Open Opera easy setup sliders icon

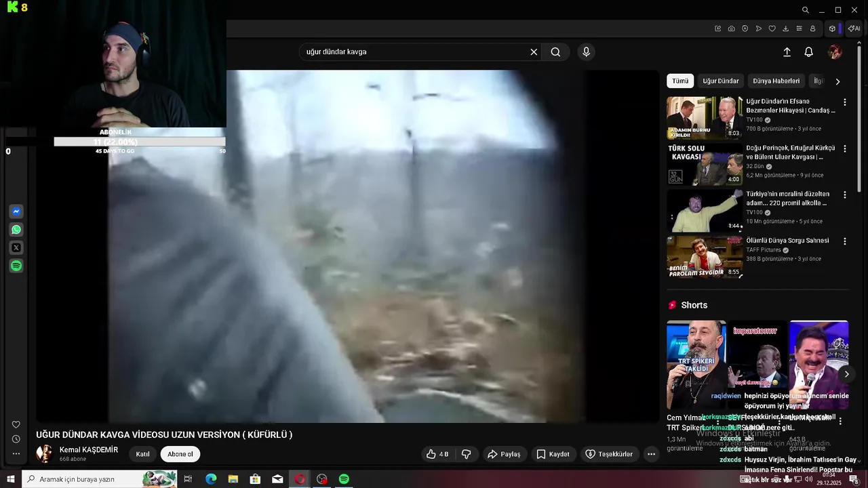800,28
